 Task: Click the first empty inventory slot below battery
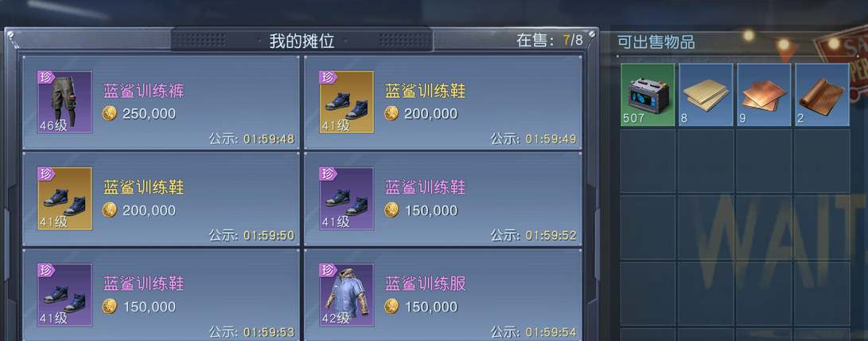click(648, 161)
